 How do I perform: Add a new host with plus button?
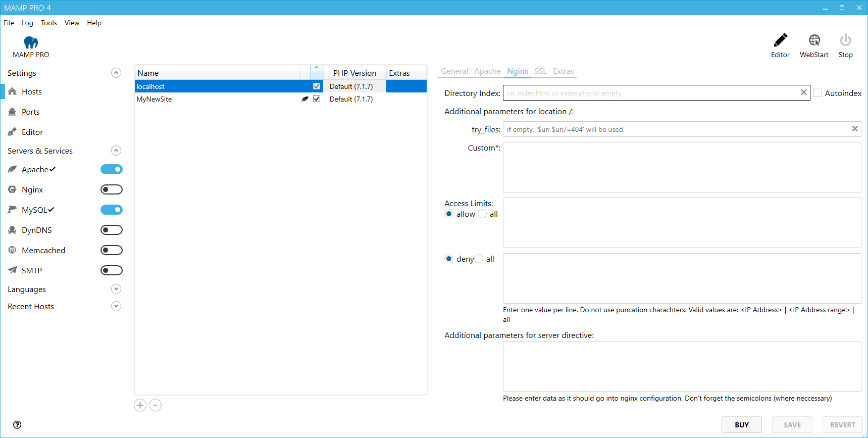(x=140, y=405)
